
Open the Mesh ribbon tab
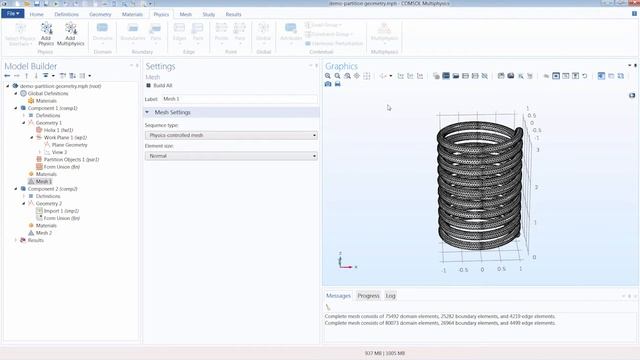(185, 14)
